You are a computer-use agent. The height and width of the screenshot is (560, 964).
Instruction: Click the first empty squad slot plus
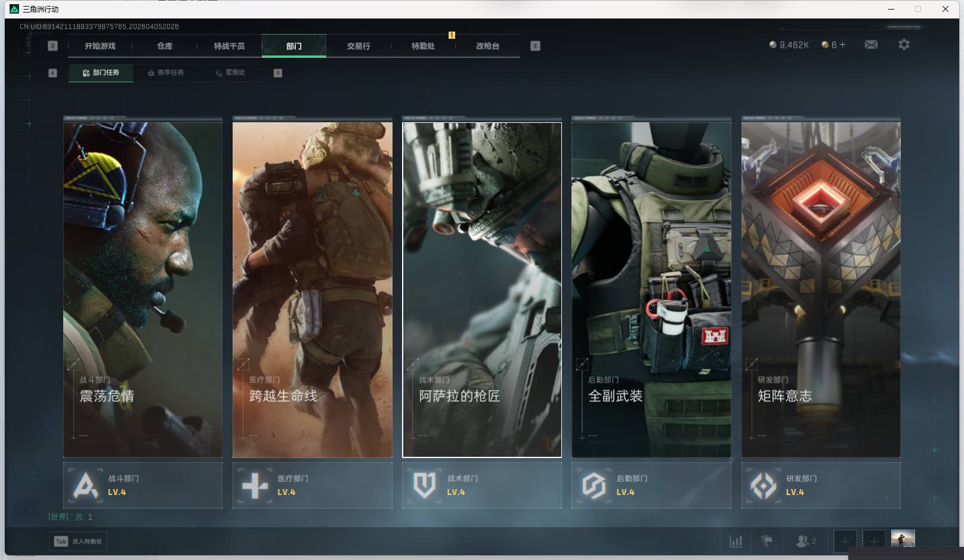tap(845, 542)
